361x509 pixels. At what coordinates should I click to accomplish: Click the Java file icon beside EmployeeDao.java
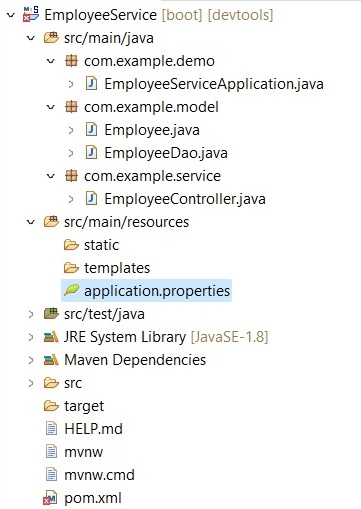[91, 153]
